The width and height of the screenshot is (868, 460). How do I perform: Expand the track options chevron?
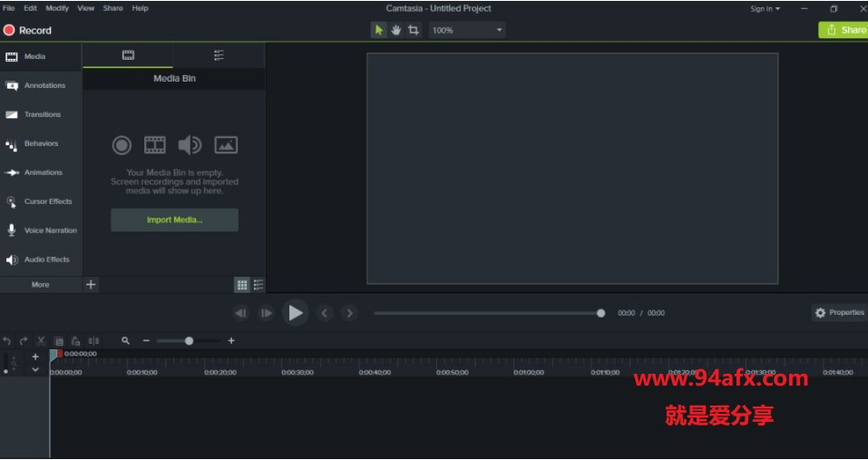pos(35,369)
